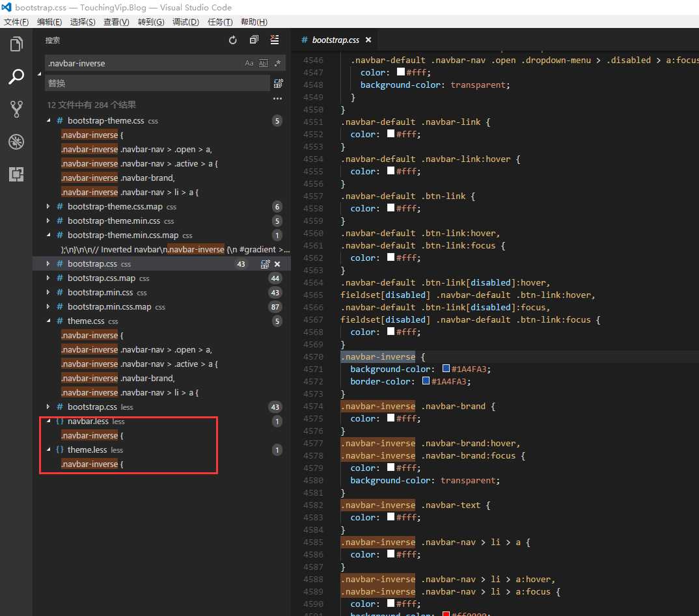
Task: Close the bootstrap.css editor tab
Action: coord(368,40)
